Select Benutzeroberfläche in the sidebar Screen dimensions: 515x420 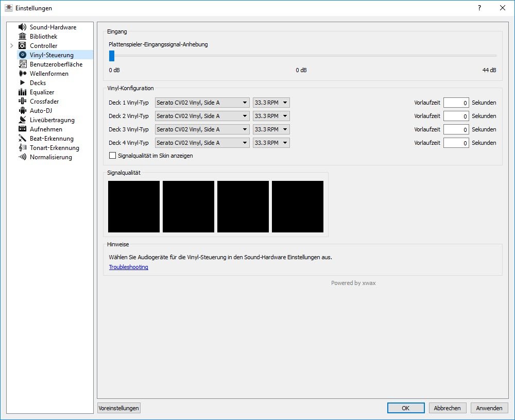coord(56,64)
